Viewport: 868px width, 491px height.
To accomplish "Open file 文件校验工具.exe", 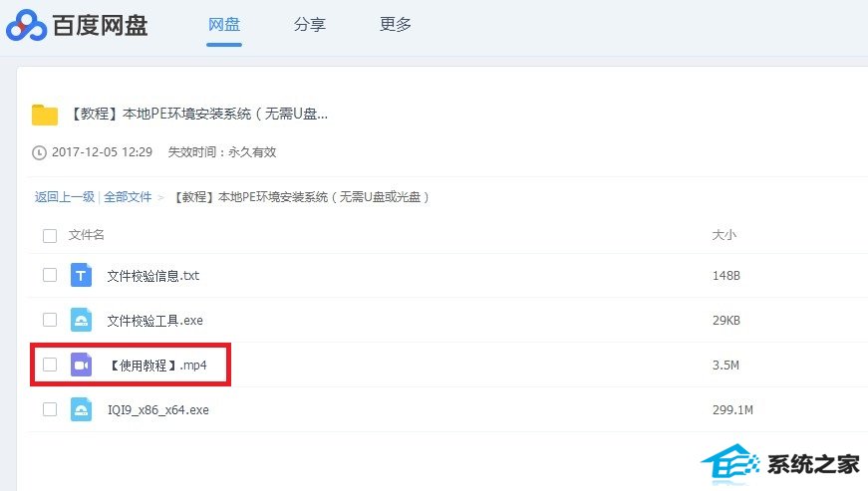I will click(x=155, y=320).
